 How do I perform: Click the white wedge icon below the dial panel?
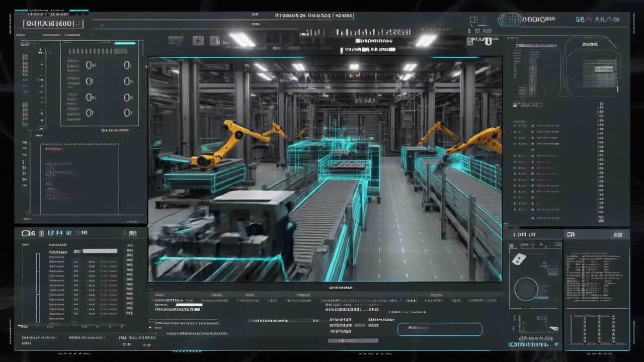click(x=553, y=328)
